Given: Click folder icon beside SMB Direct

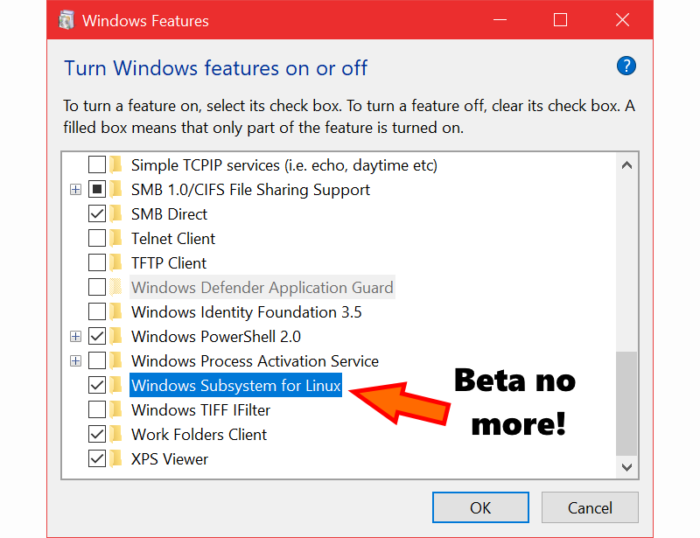Looking at the screenshot, I should tap(116, 214).
